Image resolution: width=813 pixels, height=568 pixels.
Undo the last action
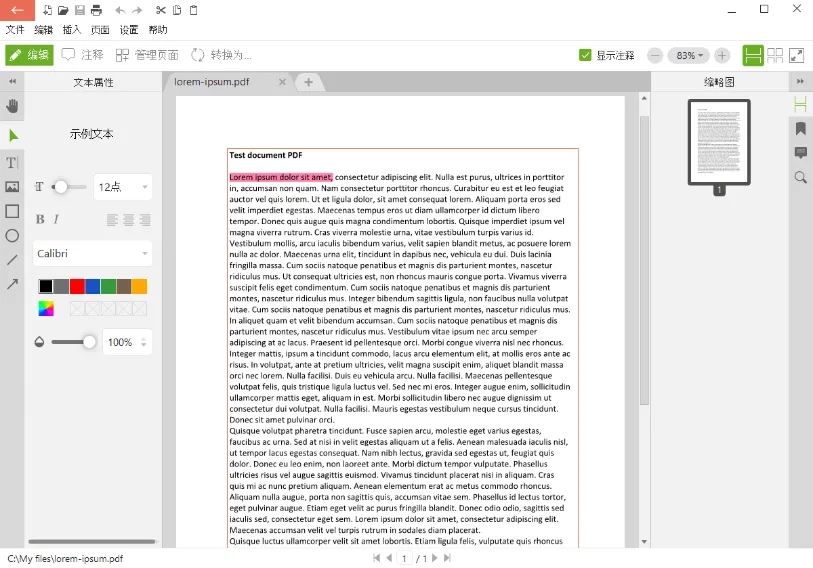click(x=120, y=10)
